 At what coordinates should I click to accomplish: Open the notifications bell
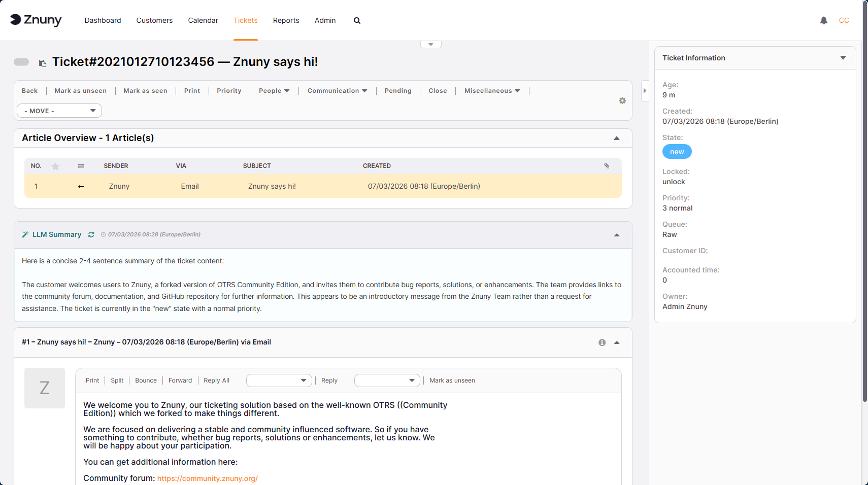(x=824, y=20)
